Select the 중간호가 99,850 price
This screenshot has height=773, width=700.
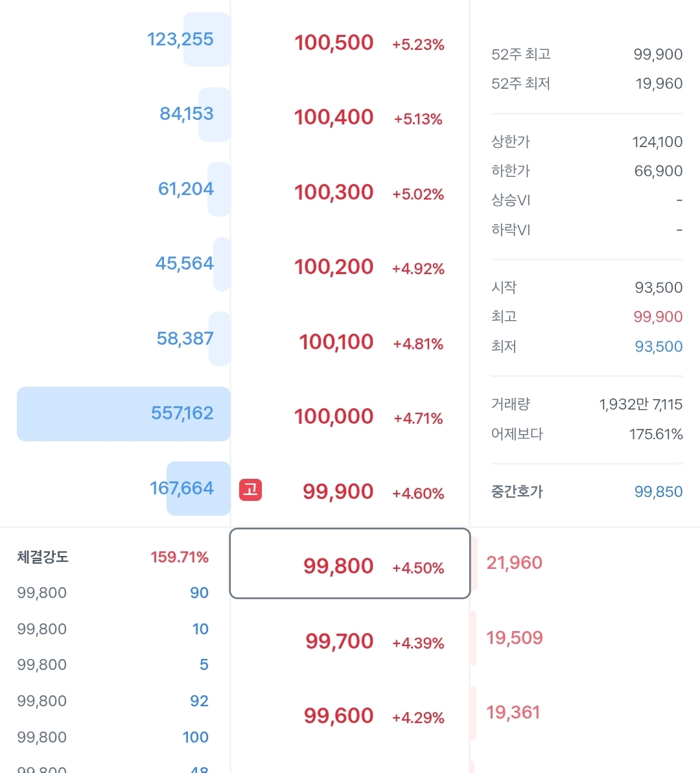658,492
